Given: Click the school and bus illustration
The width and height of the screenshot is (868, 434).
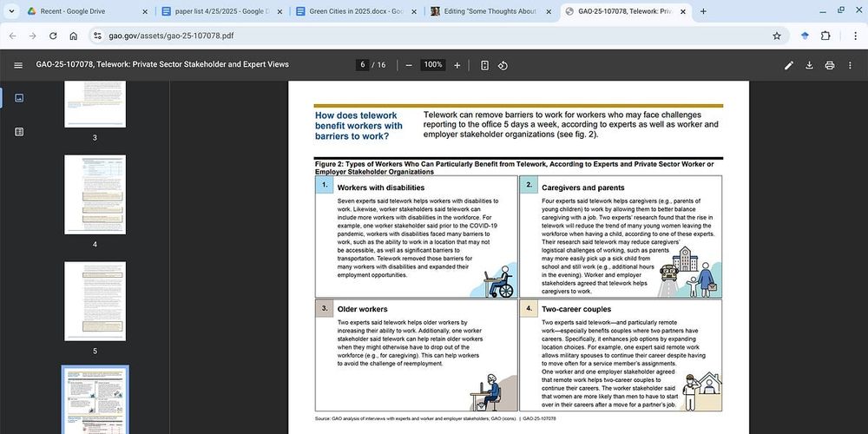Looking at the screenshot, I should (690, 272).
